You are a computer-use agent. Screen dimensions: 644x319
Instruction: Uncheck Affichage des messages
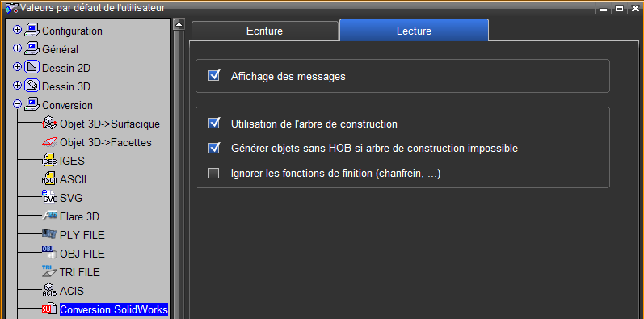(x=214, y=76)
